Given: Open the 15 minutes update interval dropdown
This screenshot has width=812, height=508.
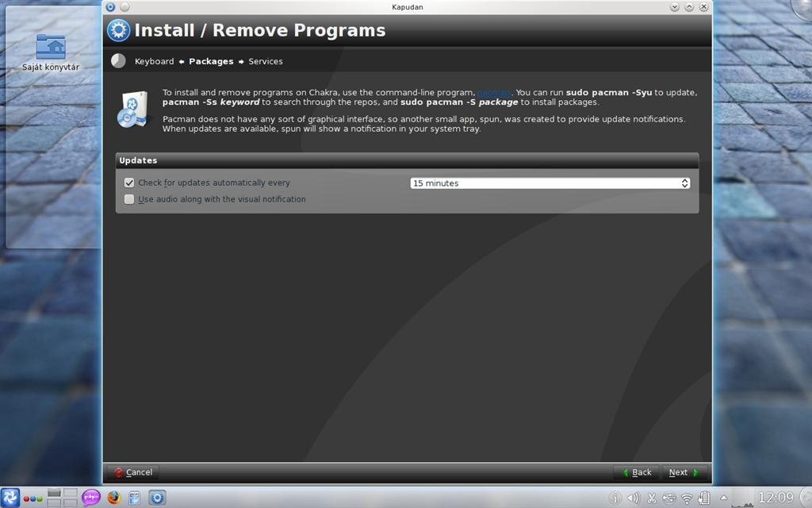Looking at the screenshot, I should pyautogui.click(x=550, y=183).
